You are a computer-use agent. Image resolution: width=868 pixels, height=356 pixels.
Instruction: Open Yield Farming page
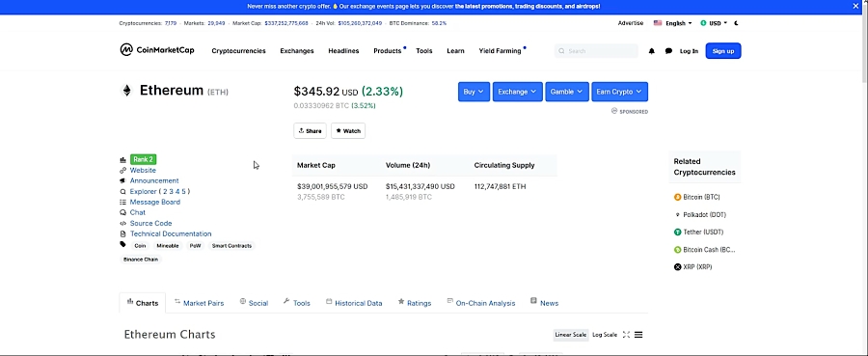500,51
